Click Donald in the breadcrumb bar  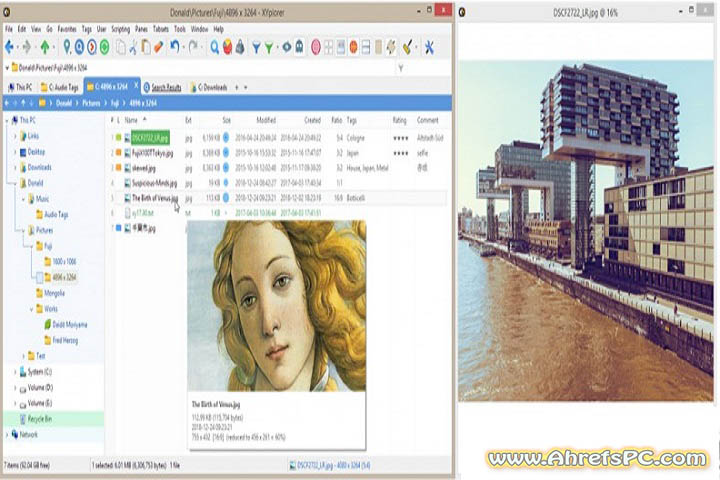[64, 103]
